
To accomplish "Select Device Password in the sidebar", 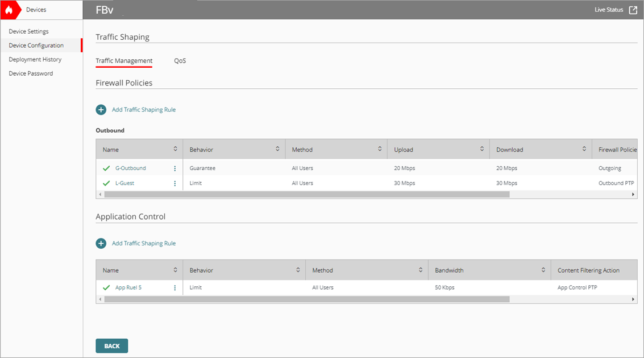I will pyautogui.click(x=30, y=73).
